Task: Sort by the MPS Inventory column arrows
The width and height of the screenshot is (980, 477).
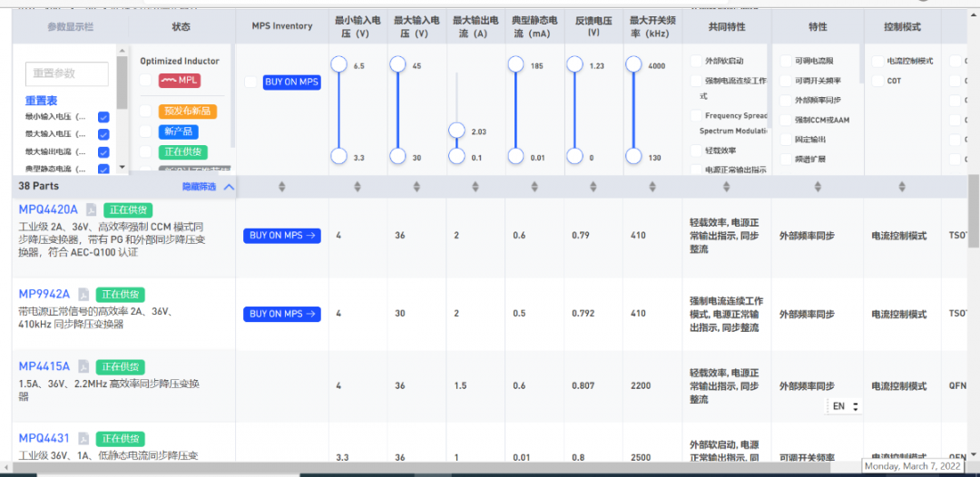Action: pos(282,186)
